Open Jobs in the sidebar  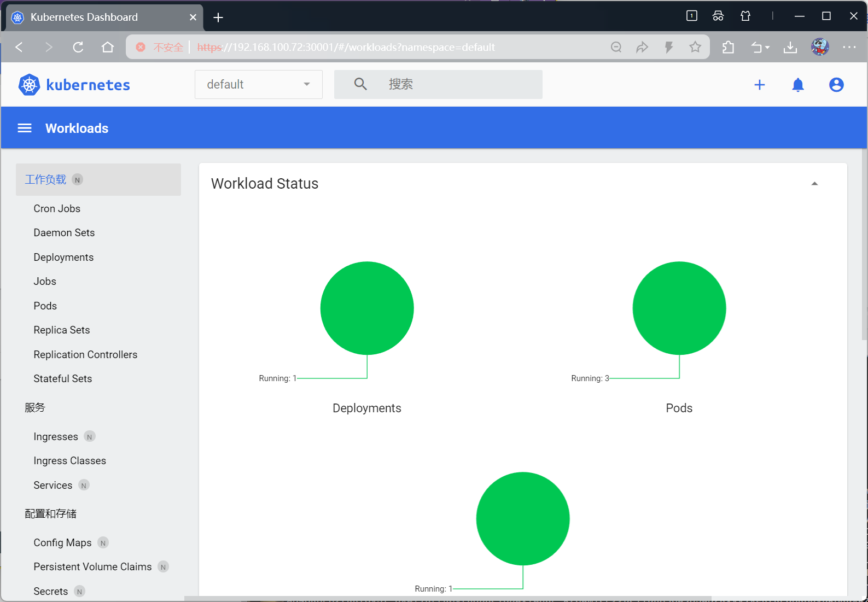pyautogui.click(x=45, y=281)
